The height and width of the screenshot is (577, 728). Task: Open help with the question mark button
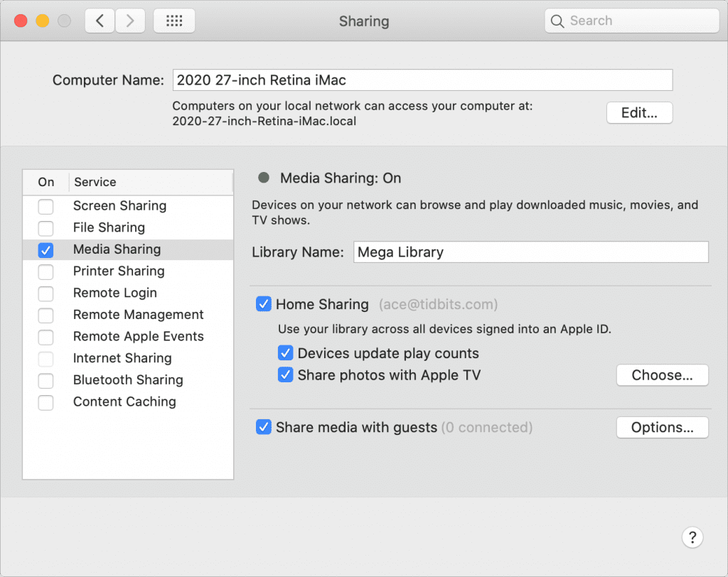(692, 537)
